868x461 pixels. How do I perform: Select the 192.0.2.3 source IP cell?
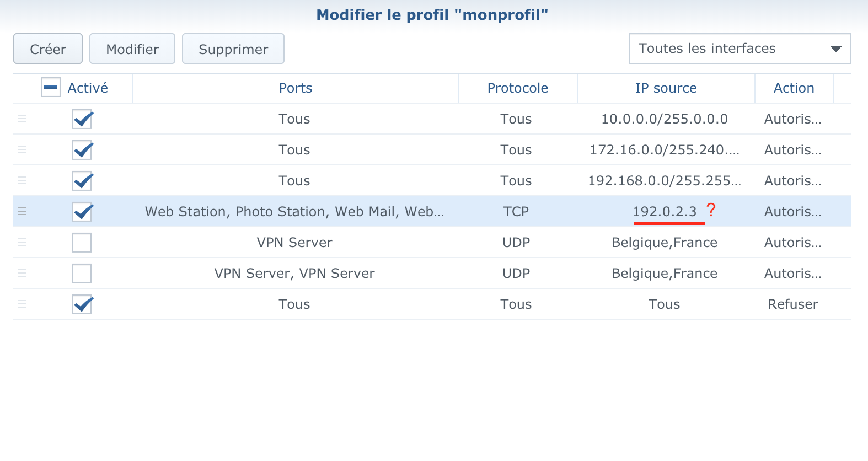665,212
